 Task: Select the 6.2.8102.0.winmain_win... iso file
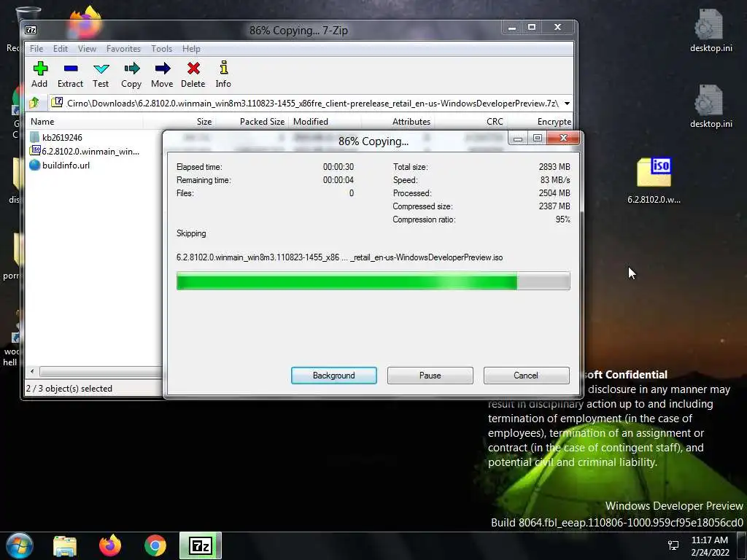coord(85,152)
